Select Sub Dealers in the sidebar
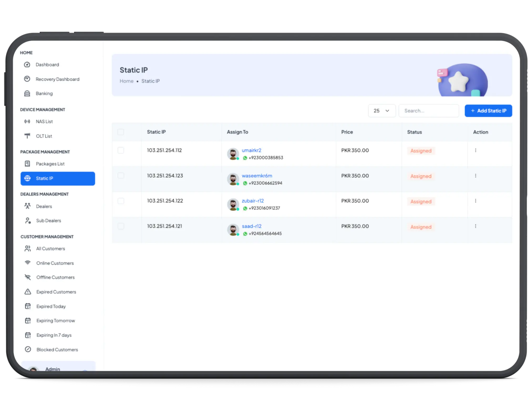This screenshot has height=414, width=532. 49,221
